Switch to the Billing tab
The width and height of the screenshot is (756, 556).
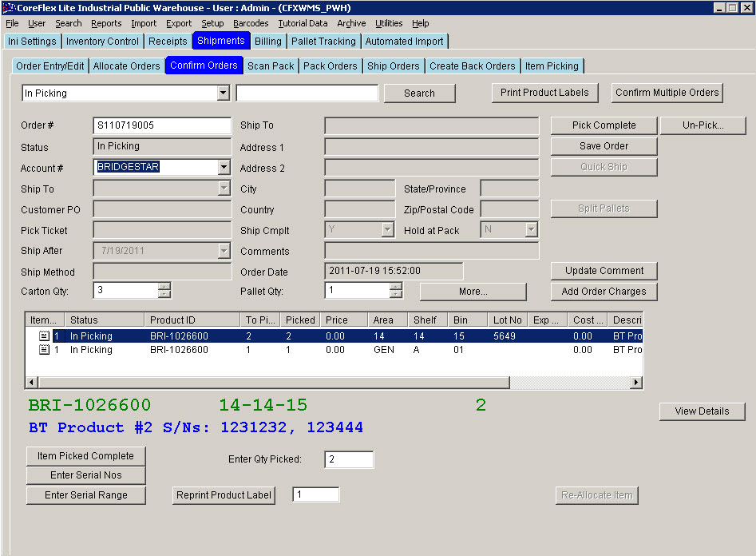click(268, 41)
